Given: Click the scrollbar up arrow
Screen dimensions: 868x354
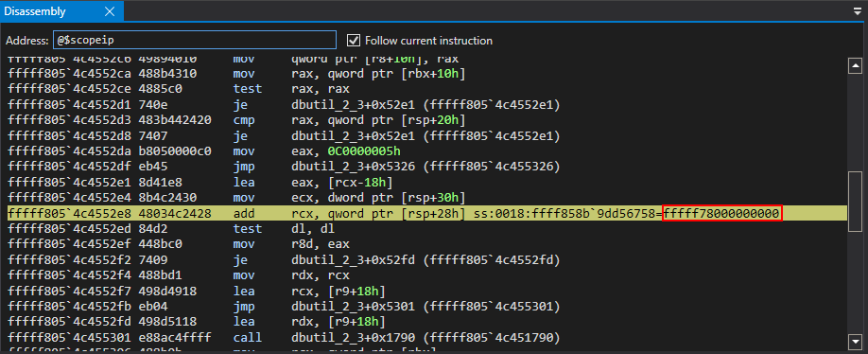Looking at the screenshot, I should tap(856, 66).
